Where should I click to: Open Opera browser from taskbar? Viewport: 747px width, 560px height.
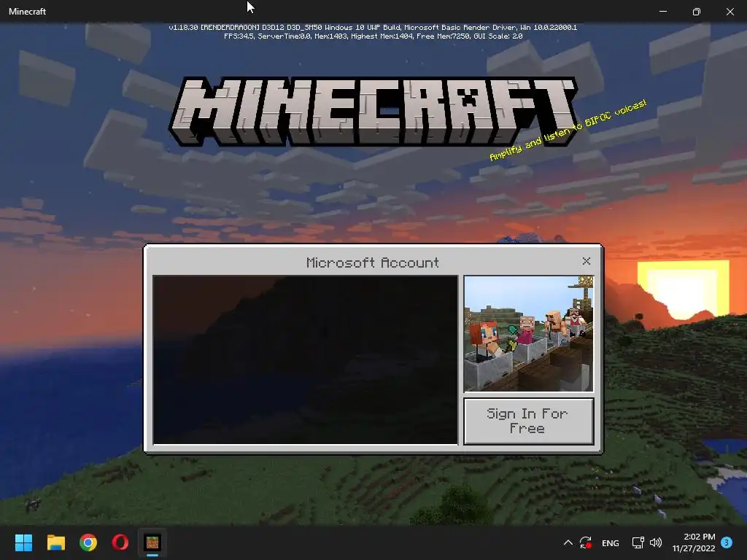click(120, 542)
